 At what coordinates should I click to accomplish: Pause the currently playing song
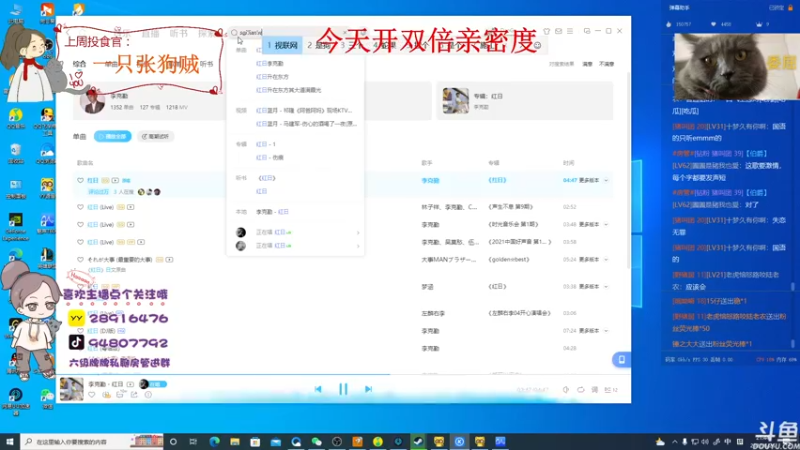coord(343,389)
